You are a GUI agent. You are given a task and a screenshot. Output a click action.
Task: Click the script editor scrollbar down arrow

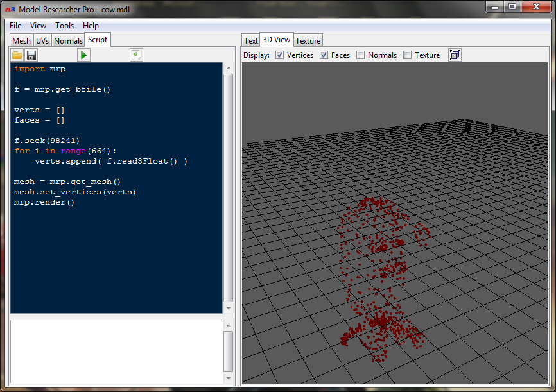click(229, 309)
